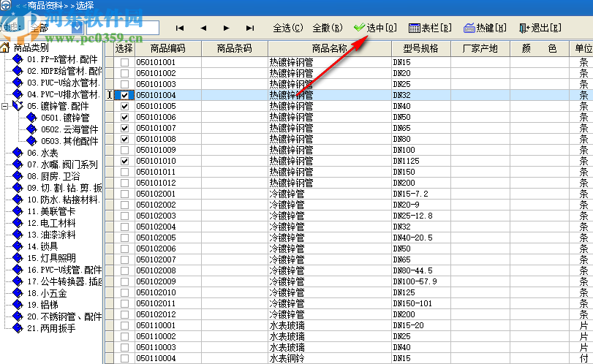Open 表栏[B] column settings
This screenshot has width=593, height=364.
coord(430,28)
